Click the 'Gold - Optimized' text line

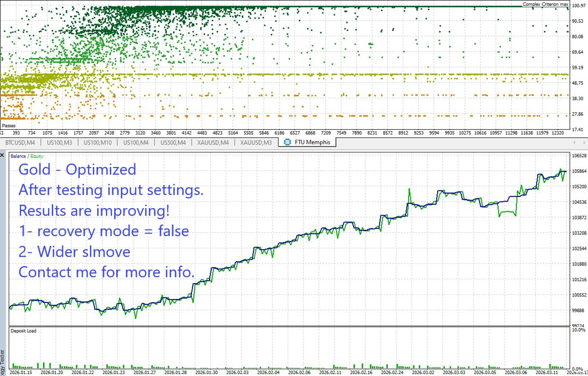point(77,170)
